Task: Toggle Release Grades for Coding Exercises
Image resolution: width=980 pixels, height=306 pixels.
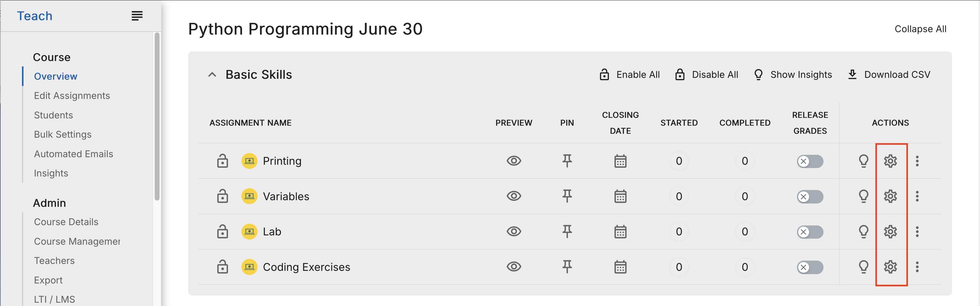Action: point(810,267)
